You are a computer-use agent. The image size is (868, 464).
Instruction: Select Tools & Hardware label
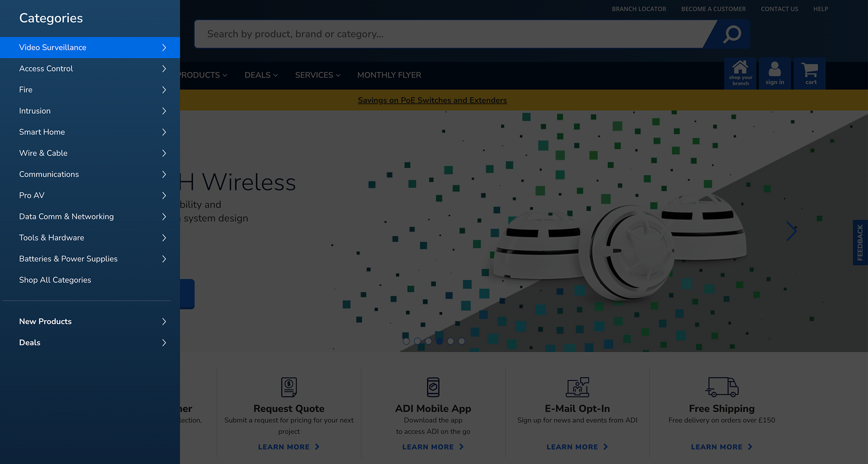pyautogui.click(x=52, y=237)
